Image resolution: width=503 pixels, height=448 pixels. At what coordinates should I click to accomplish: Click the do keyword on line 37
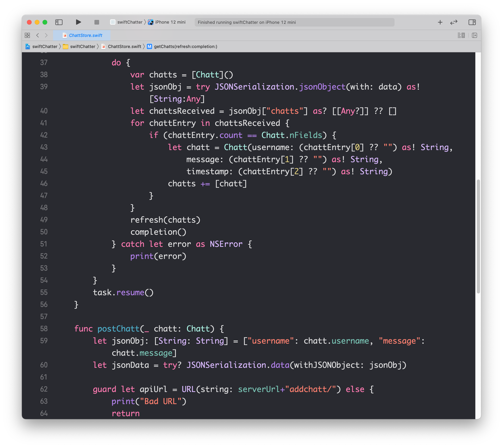click(116, 63)
